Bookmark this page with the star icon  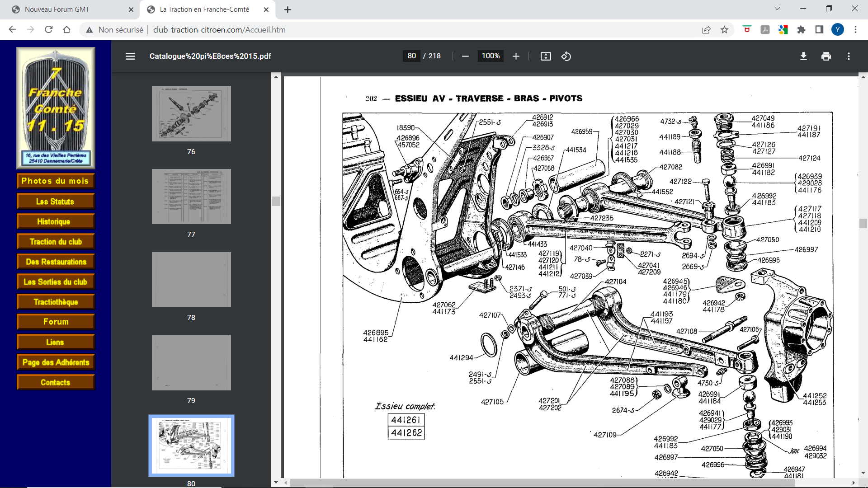coord(724,30)
